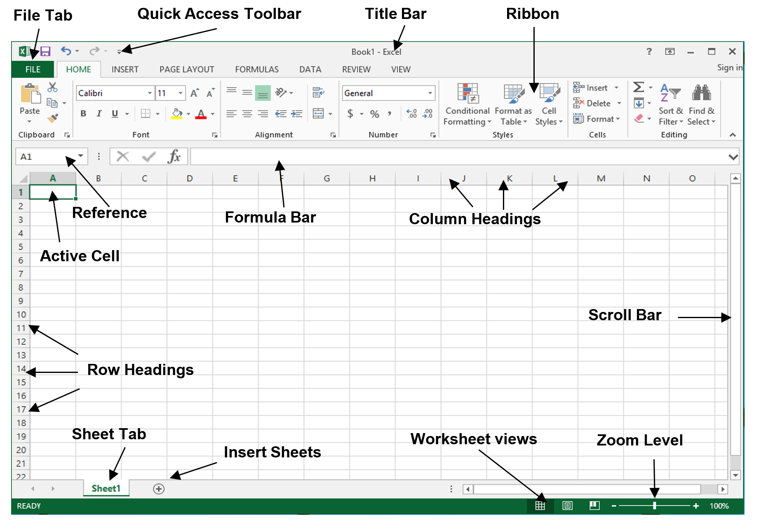
Task: Click the Decrease Decimal icon
Action: (427, 114)
